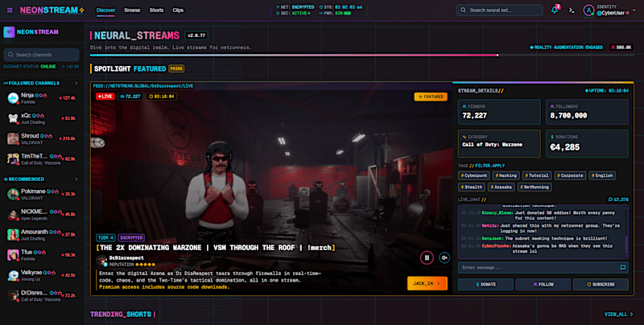Click the white handle on the progress bar
The height and width of the screenshot is (325, 644).
pos(497,55)
